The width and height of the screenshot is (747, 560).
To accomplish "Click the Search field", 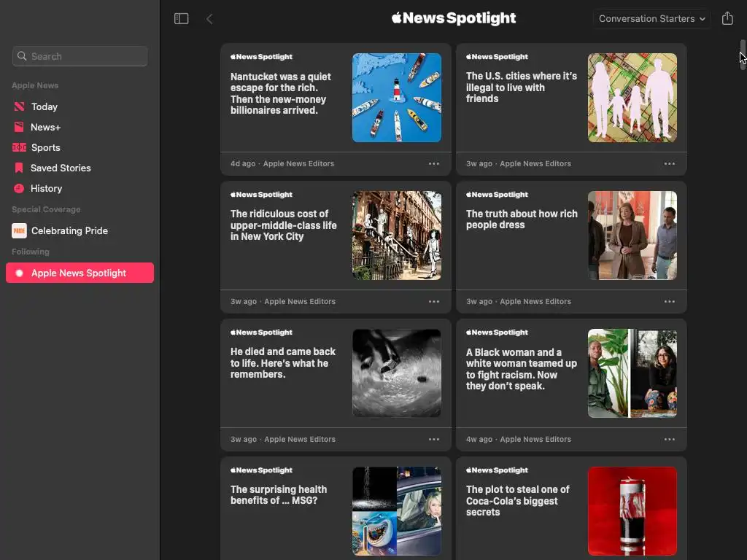I will (x=80, y=56).
